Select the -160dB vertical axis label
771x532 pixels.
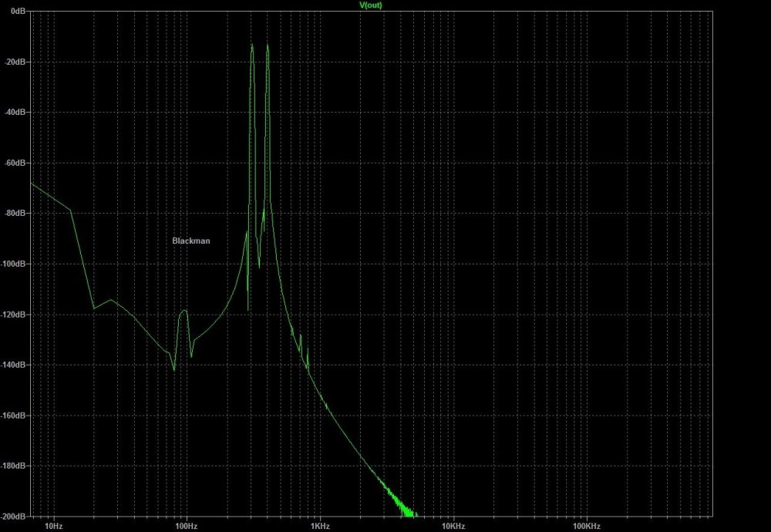pyautogui.click(x=15, y=416)
